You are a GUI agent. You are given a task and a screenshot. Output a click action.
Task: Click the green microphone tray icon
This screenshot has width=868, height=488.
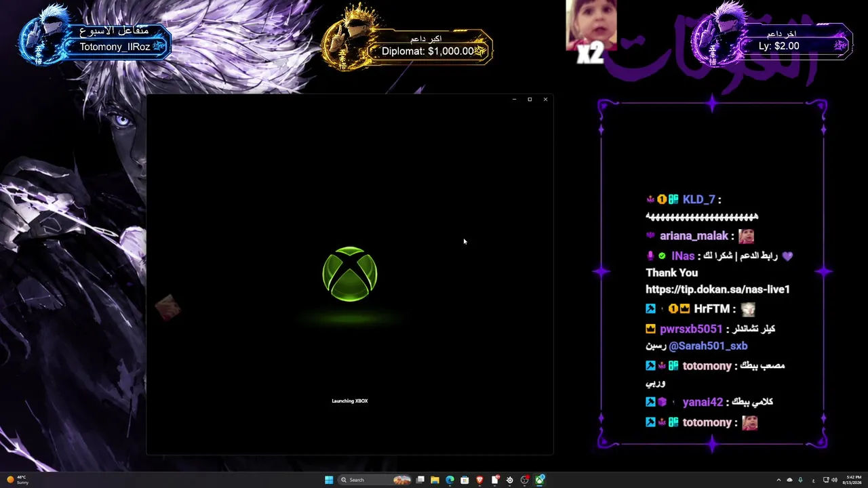pos(801,480)
